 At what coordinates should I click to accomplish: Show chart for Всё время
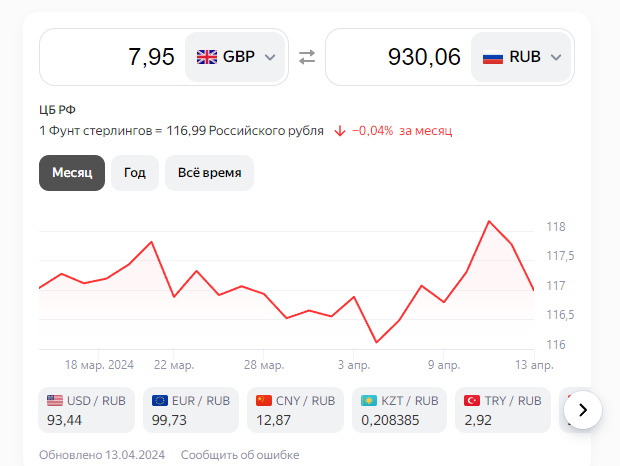(x=209, y=173)
